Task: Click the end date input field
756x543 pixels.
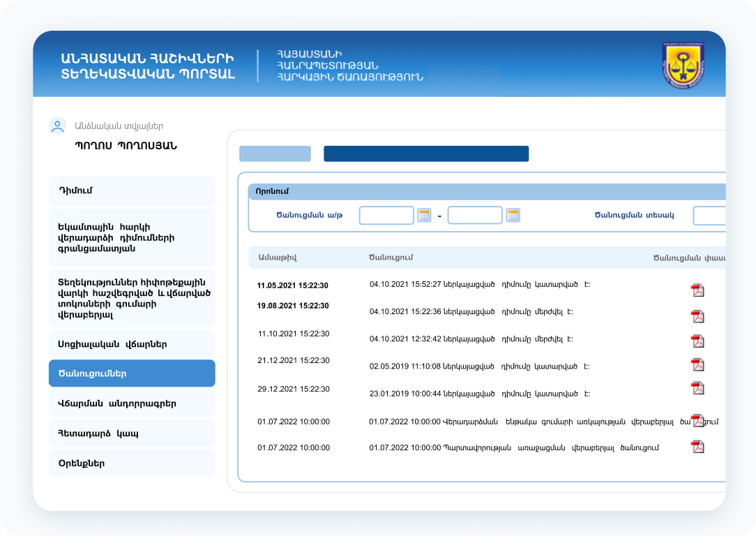Action: click(474, 215)
